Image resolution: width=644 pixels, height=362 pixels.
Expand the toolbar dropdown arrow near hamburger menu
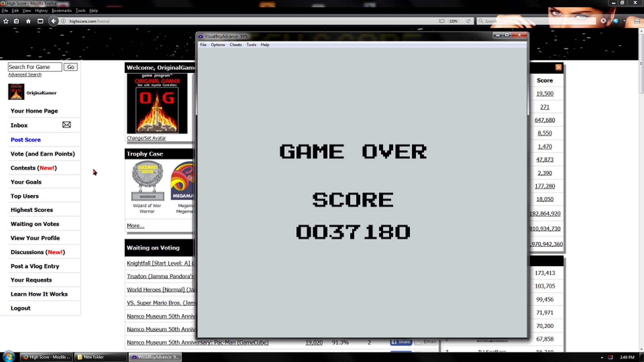click(624, 21)
